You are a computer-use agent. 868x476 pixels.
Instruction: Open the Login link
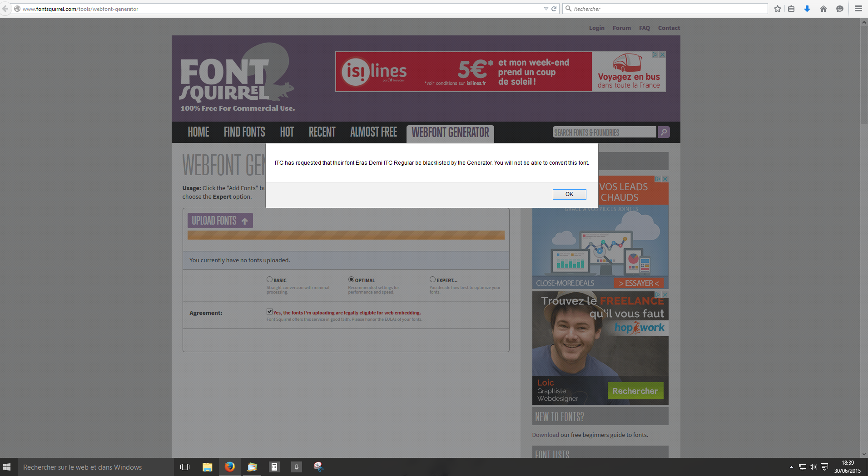(597, 28)
